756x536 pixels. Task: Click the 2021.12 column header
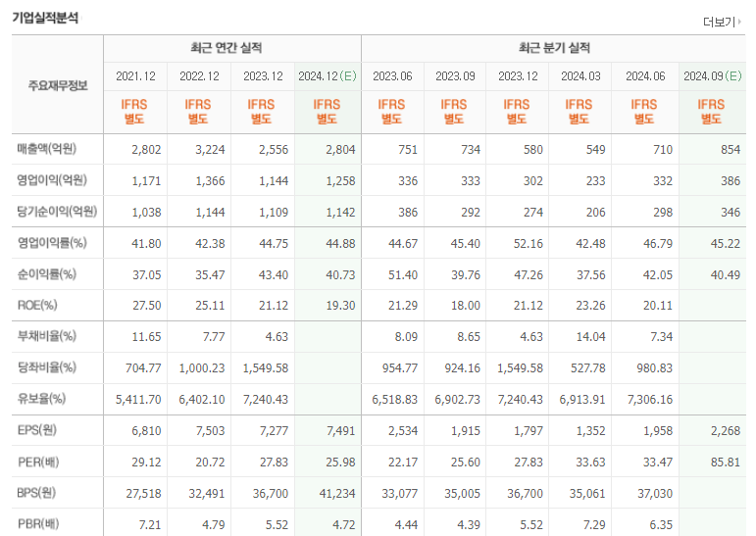tap(135, 76)
